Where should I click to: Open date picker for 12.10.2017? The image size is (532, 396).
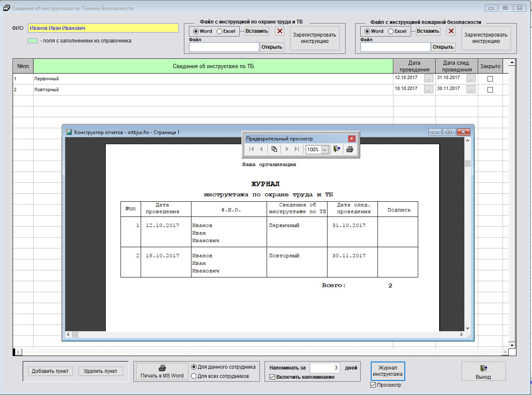pyautogui.click(x=428, y=79)
